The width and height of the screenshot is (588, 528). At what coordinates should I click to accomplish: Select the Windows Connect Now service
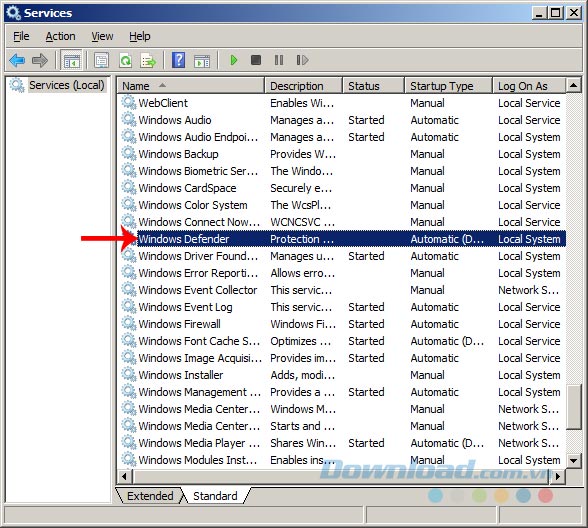(x=199, y=222)
